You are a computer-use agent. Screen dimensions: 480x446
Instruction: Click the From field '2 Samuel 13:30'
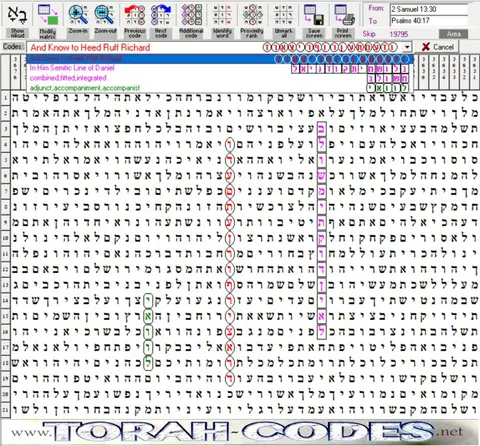coord(429,9)
